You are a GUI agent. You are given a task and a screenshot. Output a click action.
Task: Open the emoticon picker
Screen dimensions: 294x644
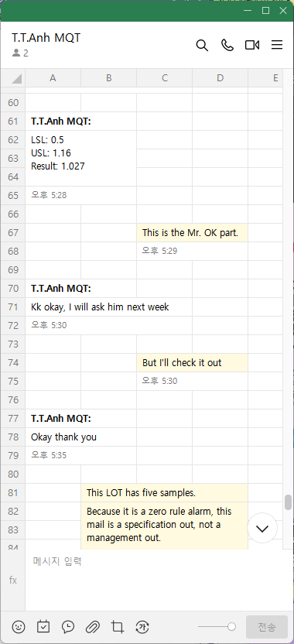click(x=19, y=627)
